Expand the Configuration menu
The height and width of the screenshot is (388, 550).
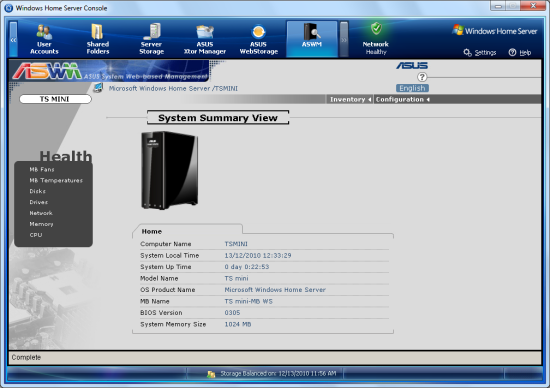point(403,99)
